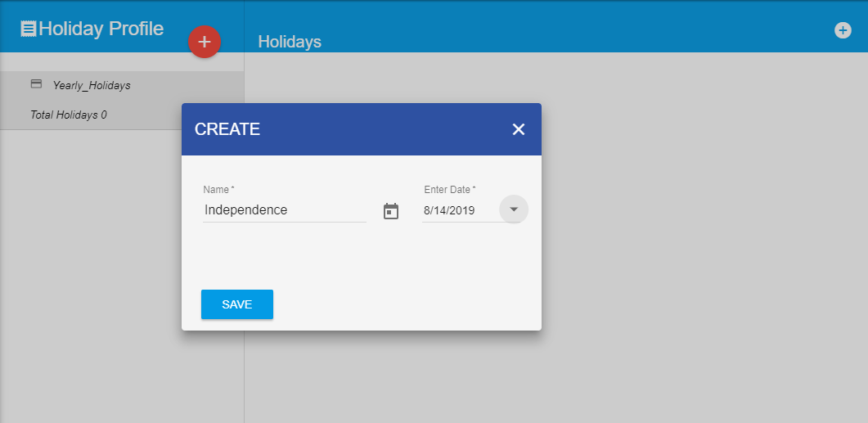Click the Name * field label
Viewport: 868px width, 423px height.
point(219,190)
